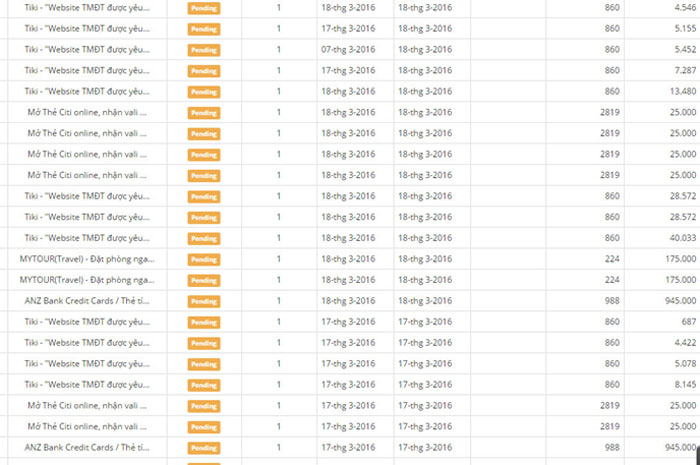Open the Tiki campaign in the 5.155 row

[95, 28]
